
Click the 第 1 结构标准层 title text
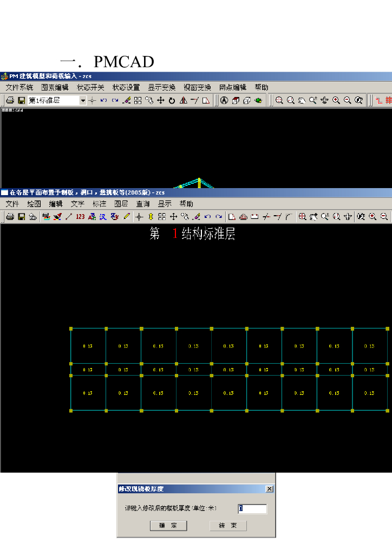point(192,234)
